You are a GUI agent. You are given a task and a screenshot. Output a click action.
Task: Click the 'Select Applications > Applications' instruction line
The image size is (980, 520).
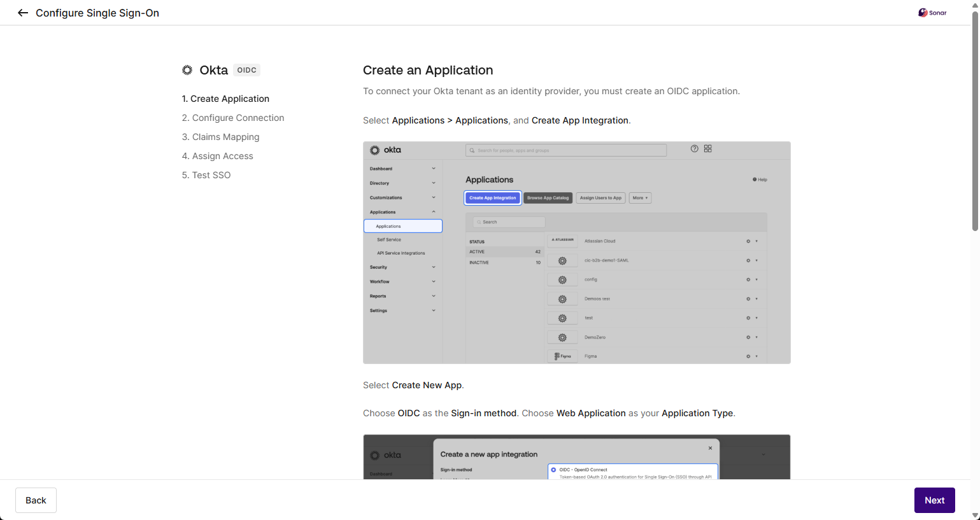(x=497, y=120)
